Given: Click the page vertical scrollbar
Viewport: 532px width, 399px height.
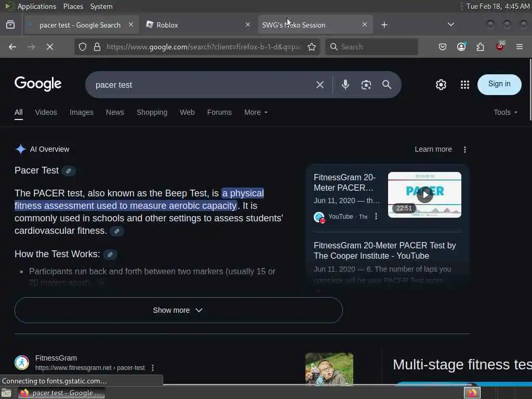Looking at the screenshot, I should 530,89.
